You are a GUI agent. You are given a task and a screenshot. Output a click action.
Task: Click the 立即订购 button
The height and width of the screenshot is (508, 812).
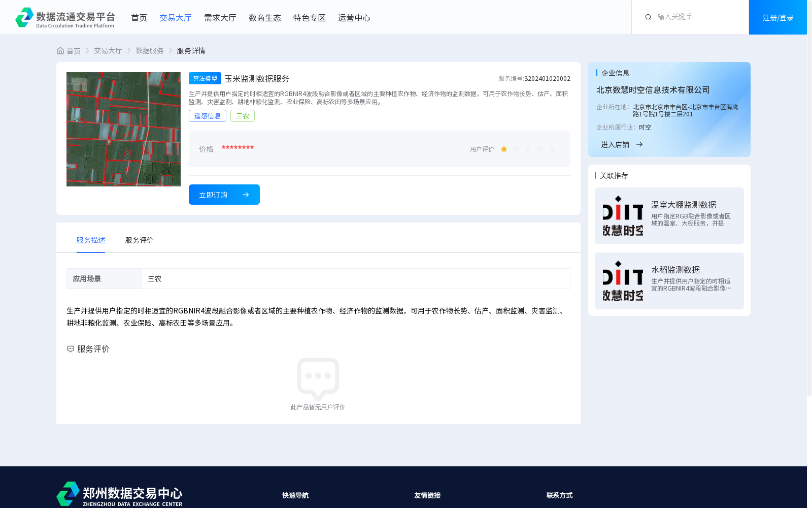pyautogui.click(x=224, y=195)
